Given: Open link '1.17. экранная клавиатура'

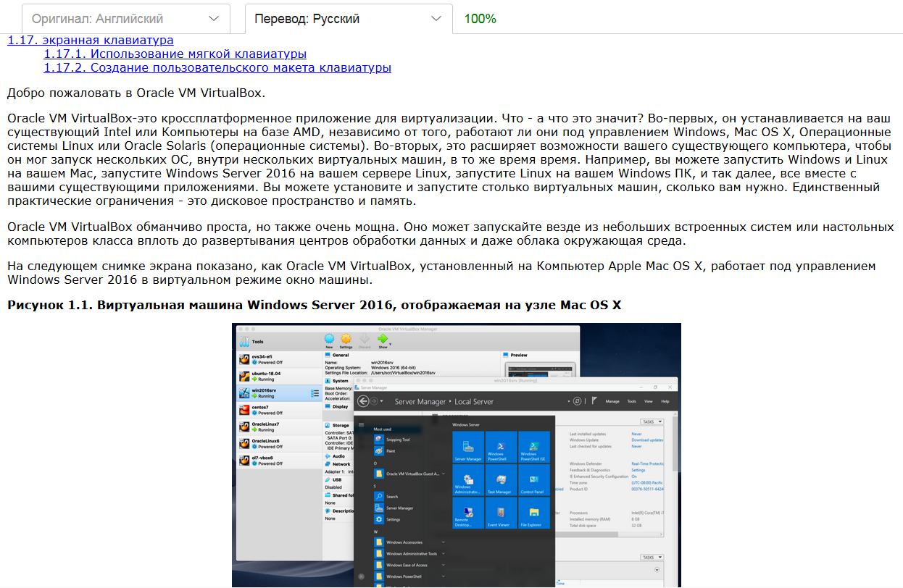Looking at the screenshot, I should (91, 41).
